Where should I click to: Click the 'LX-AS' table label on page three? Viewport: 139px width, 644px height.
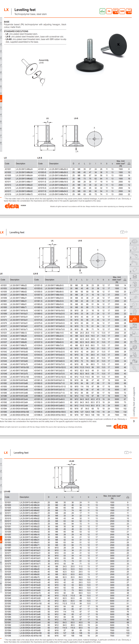pyautogui.click(x=7, y=491)
